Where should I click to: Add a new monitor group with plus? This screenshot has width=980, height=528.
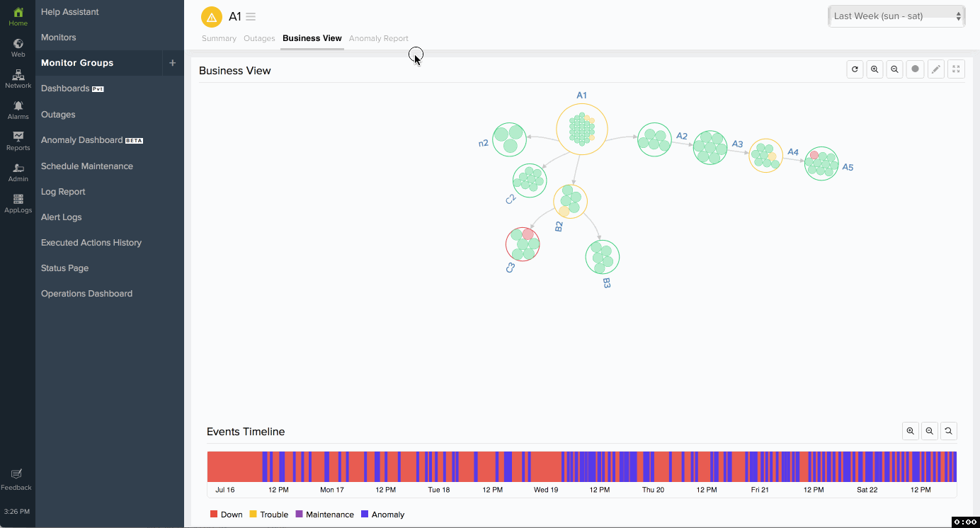coord(172,63)
